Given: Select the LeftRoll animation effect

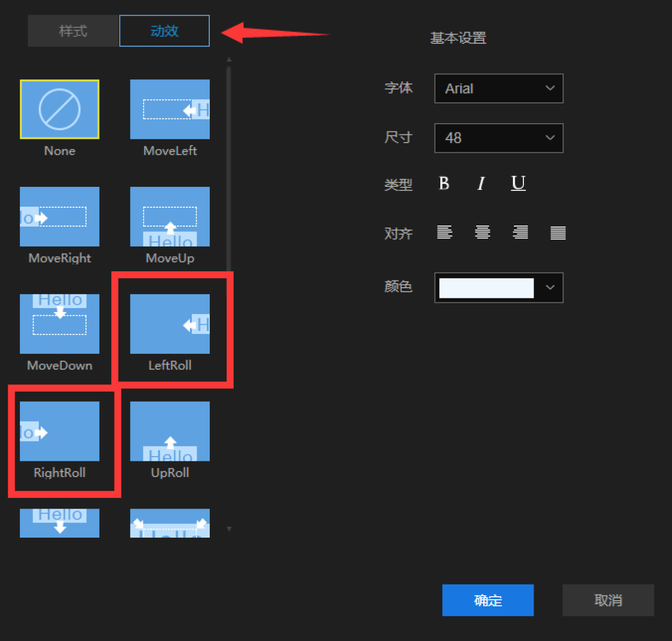Looking at the screenshot, I should 170,324.
